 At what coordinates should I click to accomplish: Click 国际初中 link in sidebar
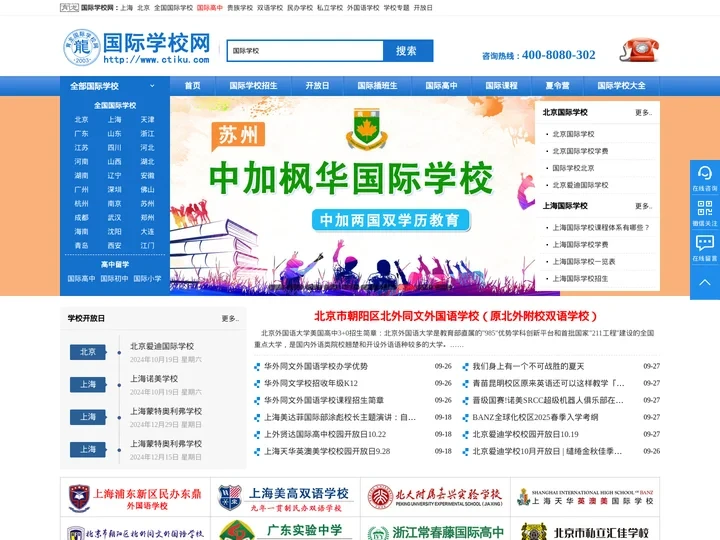tap(114, 279)
